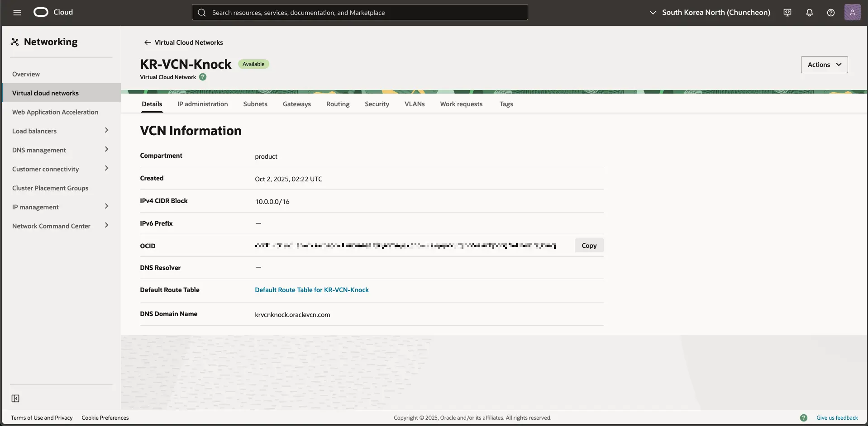Image resolution: width=868 pixels, height=426 pixels.
Task: Open the hamburger navigation menu
Action: 17,13
